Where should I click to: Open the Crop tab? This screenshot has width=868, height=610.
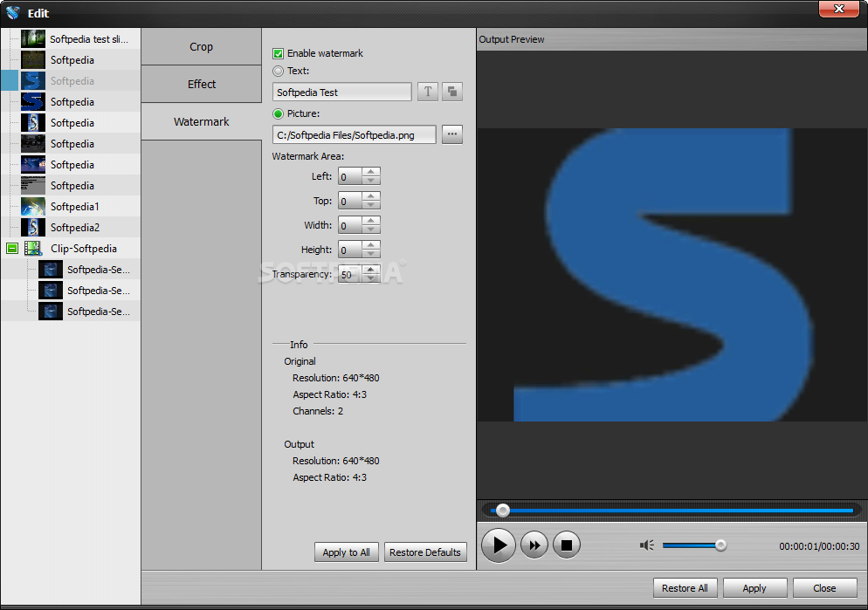(201, 46)
